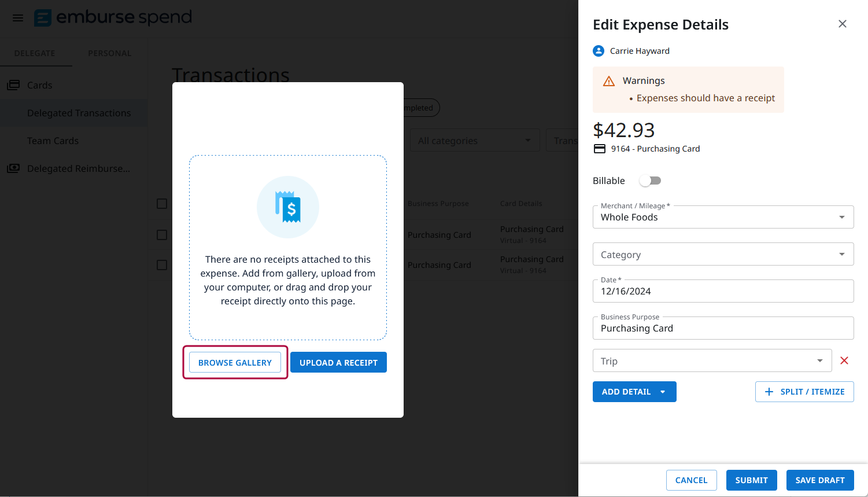This screenshot has width=868, height=497.
Task: Click the Date field showing 12/16/2024
Action: (x=723, y=291)
